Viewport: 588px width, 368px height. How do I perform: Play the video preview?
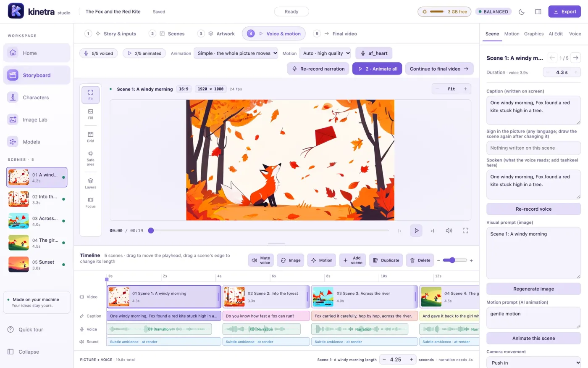pos(416,230)
